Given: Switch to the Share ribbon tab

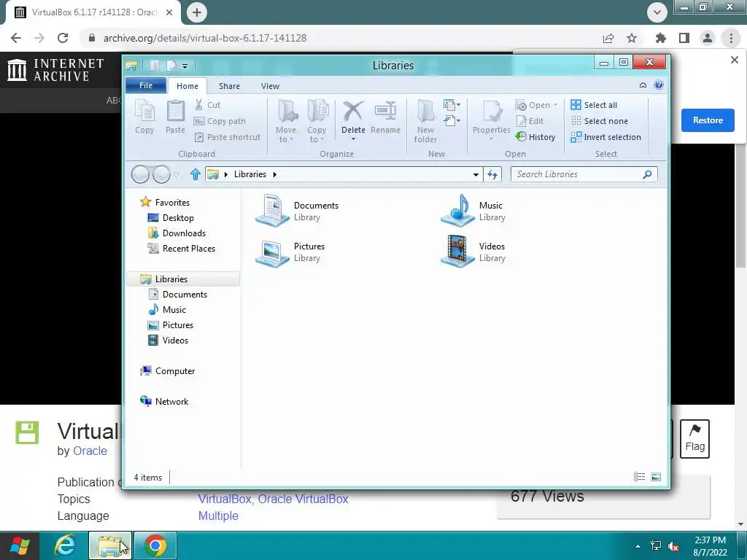Looking at the screenshot, I should click(229, 86).
